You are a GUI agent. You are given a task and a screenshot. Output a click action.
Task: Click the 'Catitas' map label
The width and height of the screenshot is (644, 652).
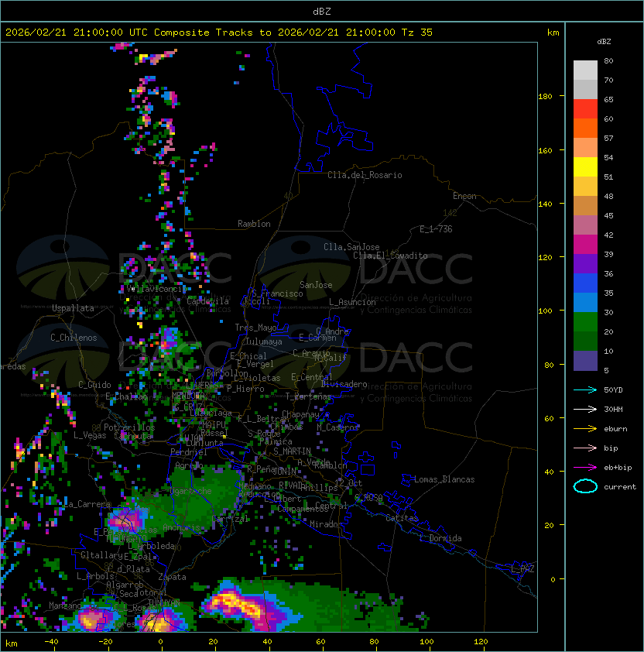pos(402,518)
